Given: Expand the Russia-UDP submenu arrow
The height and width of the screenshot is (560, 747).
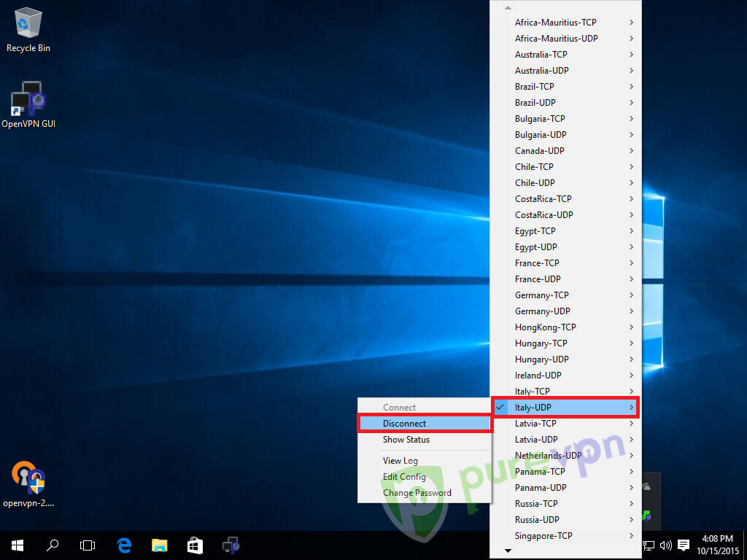Looking at the screenshot, I should click(631, 520).
